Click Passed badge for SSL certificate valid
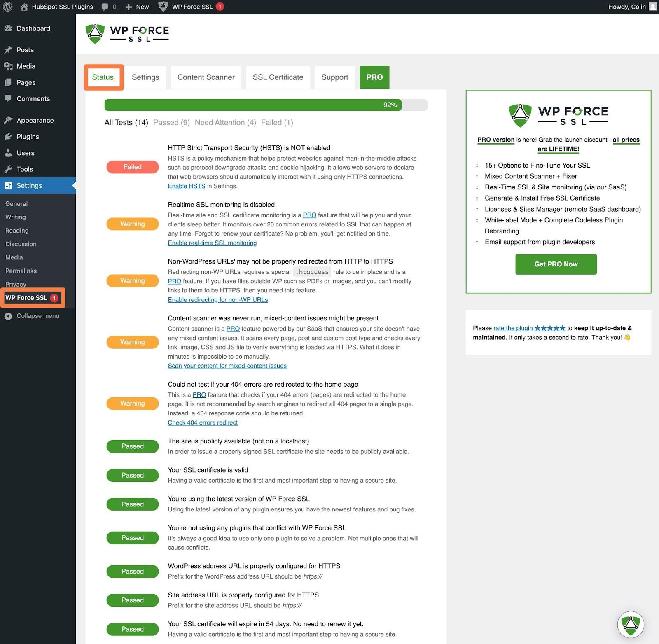The height and width of the screenshot is (644, 659). point(133,475)
